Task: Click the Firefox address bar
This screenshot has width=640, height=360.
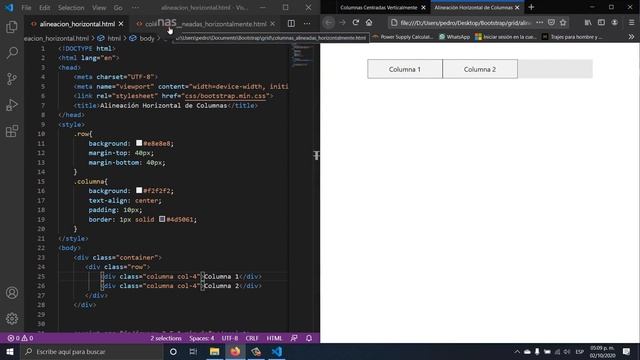Action: click(x=465, y=23)
